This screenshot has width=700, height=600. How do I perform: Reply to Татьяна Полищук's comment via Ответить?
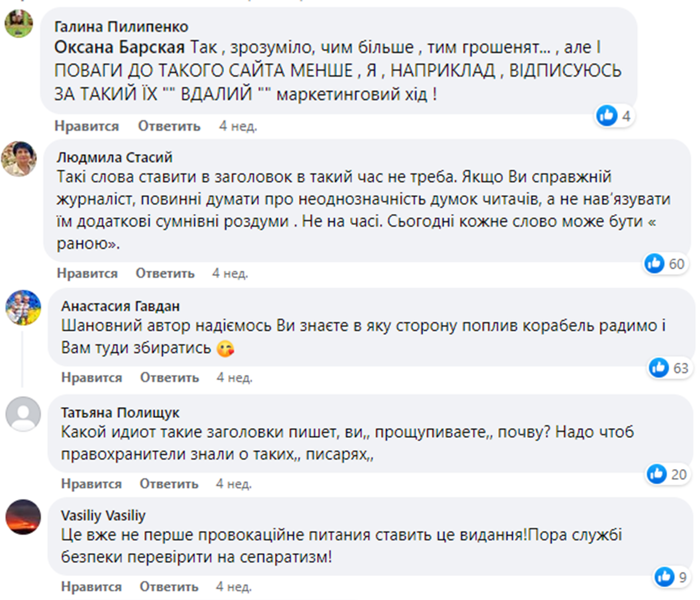click(169, 484)
